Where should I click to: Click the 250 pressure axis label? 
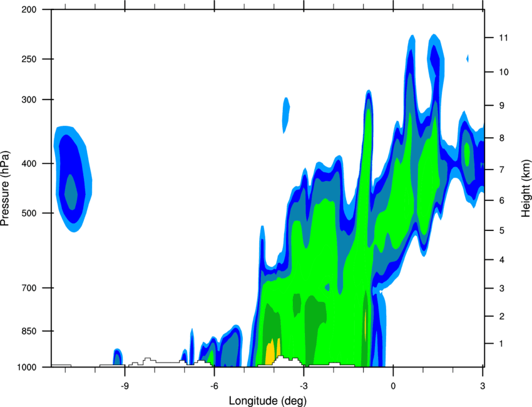coord(29,59)
